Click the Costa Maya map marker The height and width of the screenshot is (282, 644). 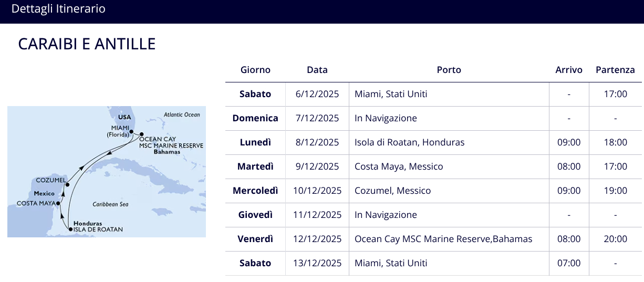pos(58,203)
